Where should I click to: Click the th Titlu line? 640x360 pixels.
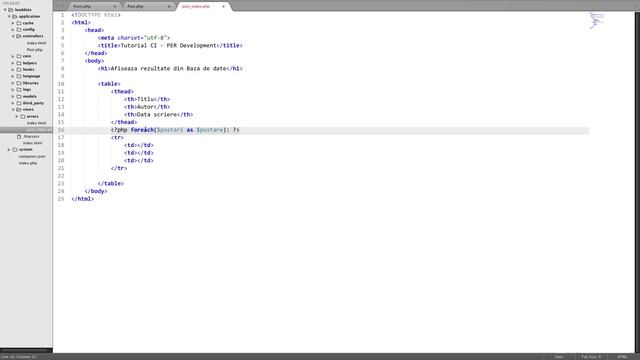coord(147,99)
